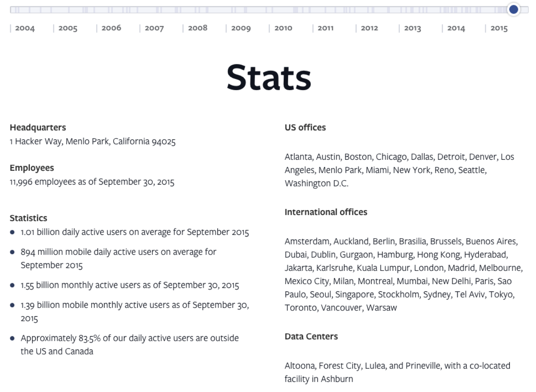Viewport: 536px width, 392px height.
Task: Choose the 2014 timeline year
Action: (456, 28)
